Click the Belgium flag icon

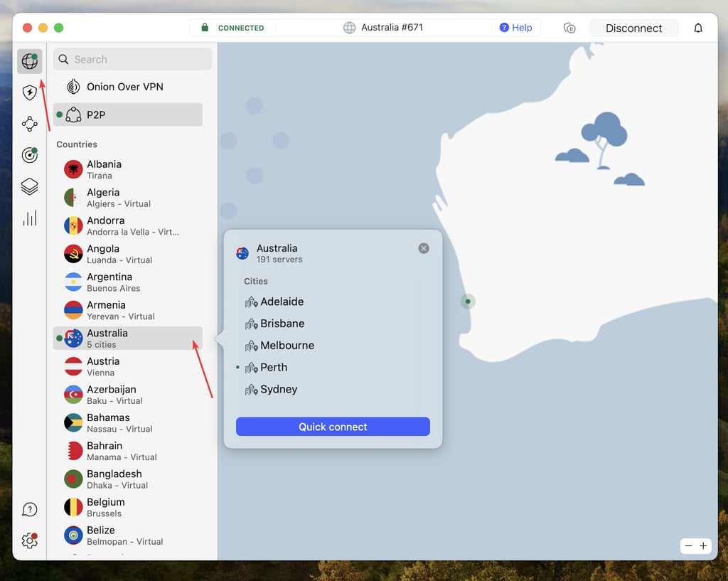tap(73, 507)
